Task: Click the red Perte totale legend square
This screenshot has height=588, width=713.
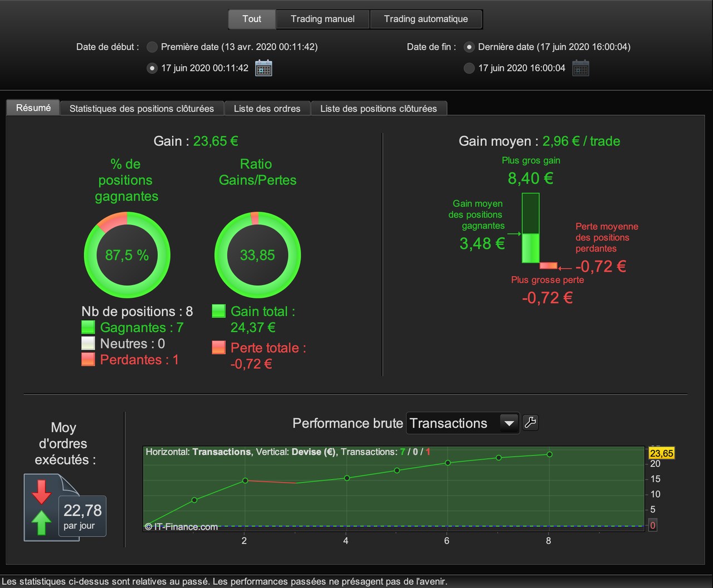Action: 219,347
